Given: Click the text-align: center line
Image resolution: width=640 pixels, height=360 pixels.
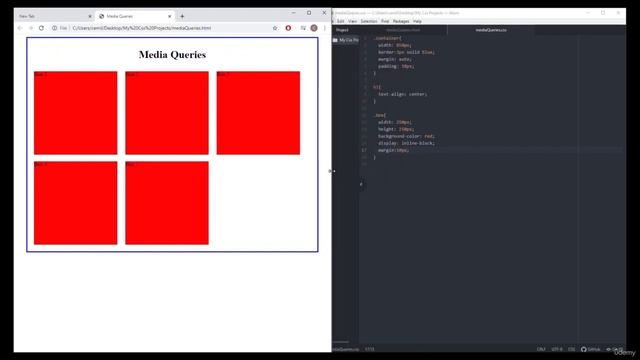Looking at the screenshot, I should (x=402, y=94).
